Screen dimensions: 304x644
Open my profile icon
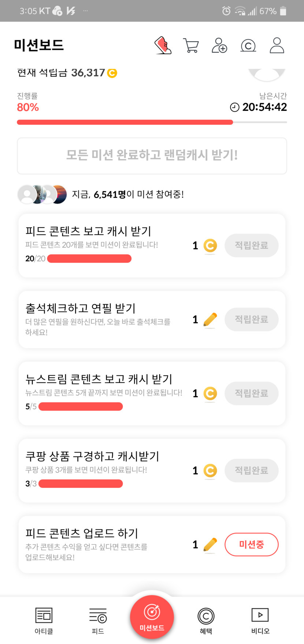277,45
